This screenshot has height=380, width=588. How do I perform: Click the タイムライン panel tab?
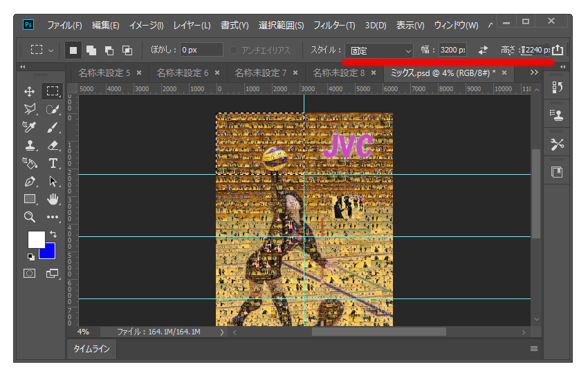pyautogui.click(x=91, y=349)
